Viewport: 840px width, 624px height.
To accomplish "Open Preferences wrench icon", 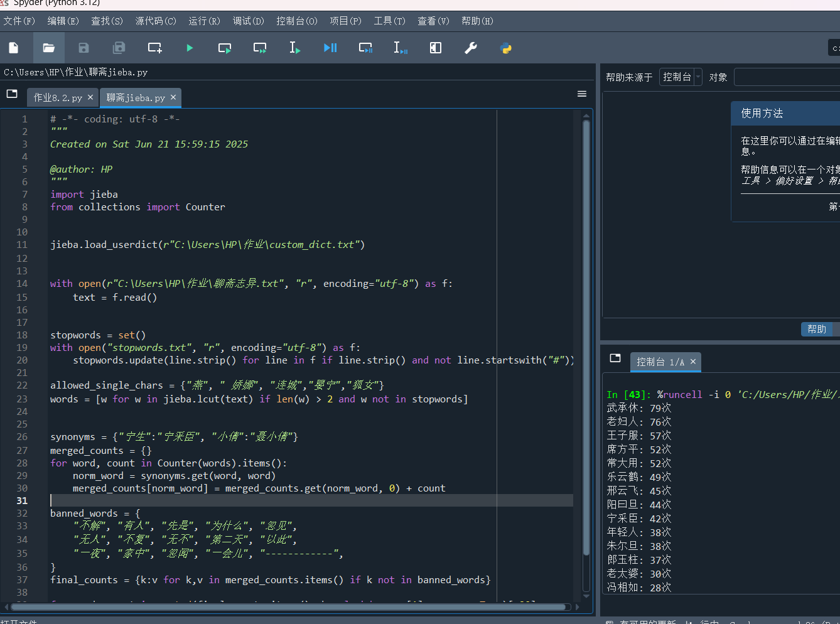I will tap(470, 48).
